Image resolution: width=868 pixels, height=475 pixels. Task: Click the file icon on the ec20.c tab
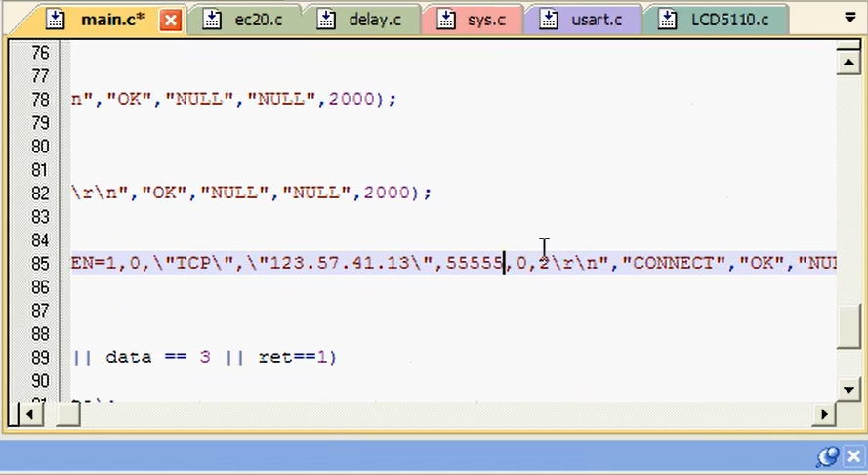[x=212, y=20]
